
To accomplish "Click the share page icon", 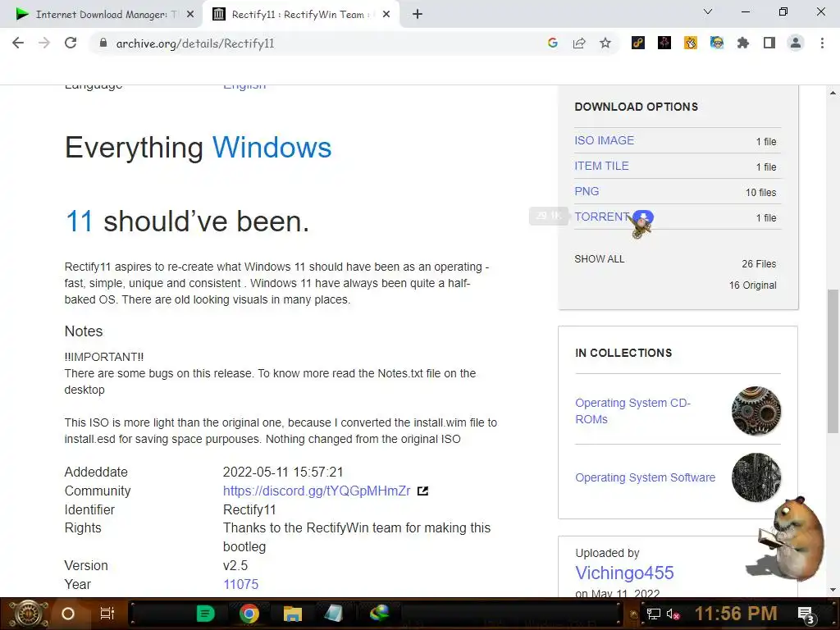I will (579, 43).
